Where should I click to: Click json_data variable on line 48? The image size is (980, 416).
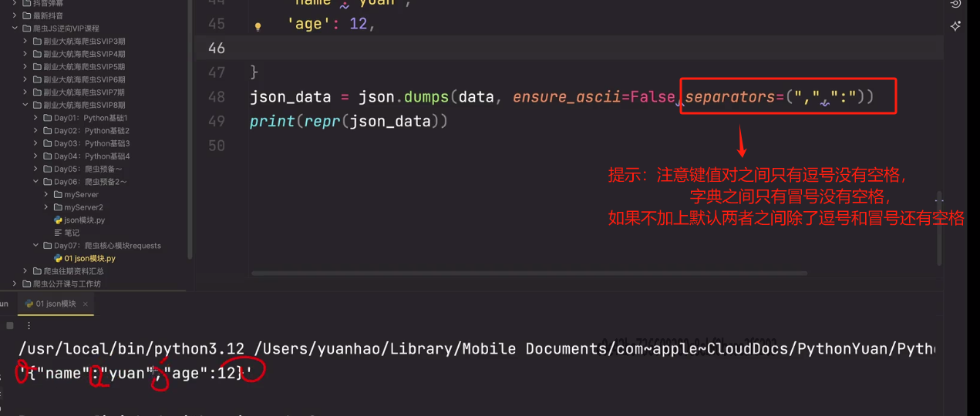290,97
